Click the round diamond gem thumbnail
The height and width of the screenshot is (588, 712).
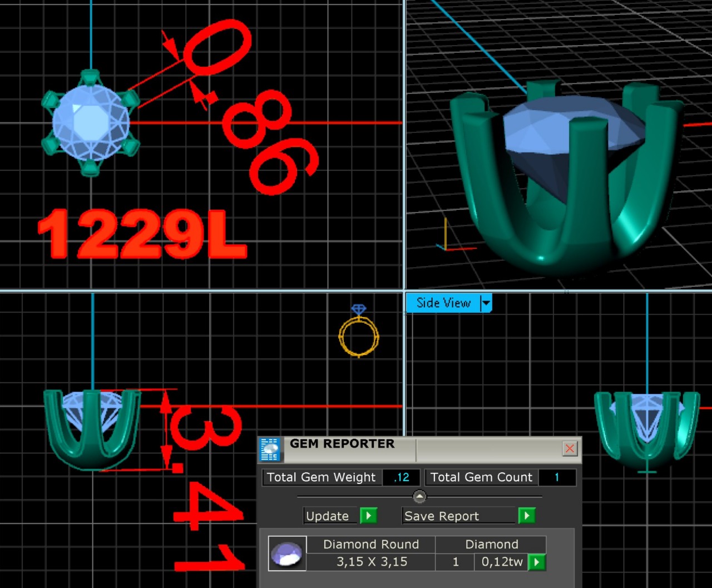point(288,554)
